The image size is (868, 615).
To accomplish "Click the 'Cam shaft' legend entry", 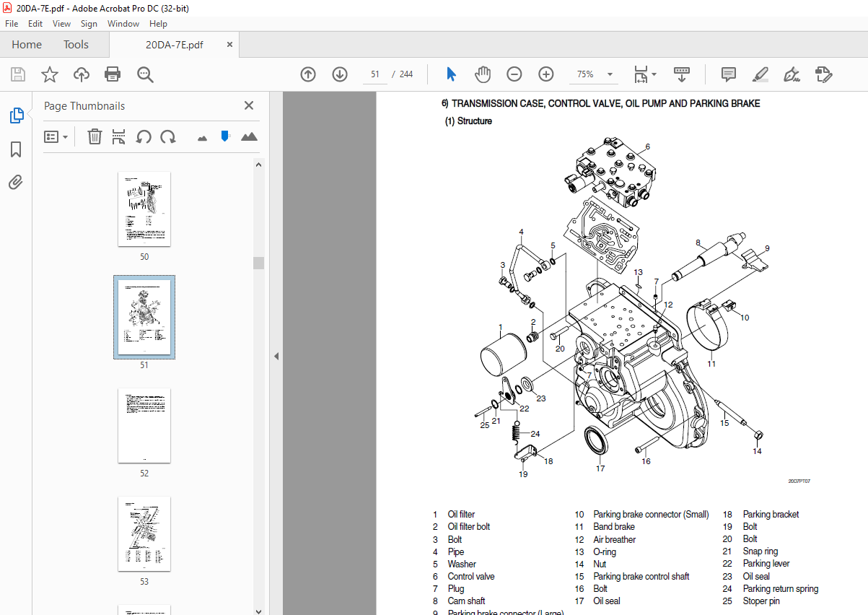I will [466, 601].
